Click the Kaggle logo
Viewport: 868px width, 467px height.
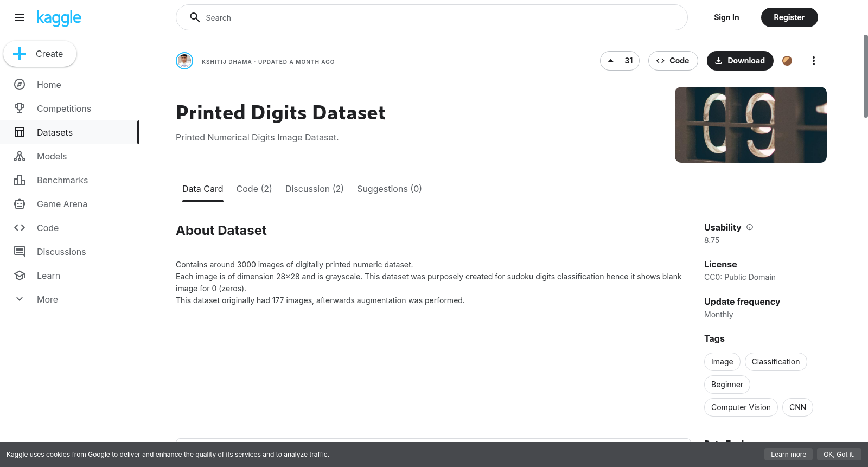[x=59, y=18]
